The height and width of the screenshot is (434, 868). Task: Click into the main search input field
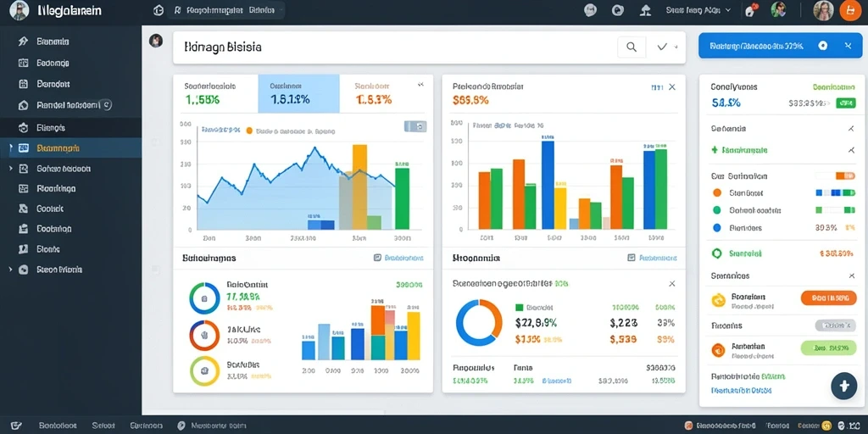tap(394, 47)
